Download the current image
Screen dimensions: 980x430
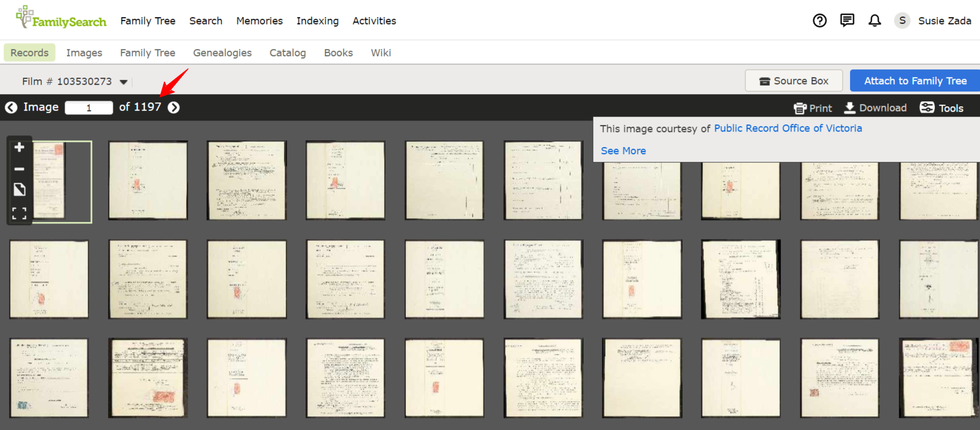tap(876, 108)
